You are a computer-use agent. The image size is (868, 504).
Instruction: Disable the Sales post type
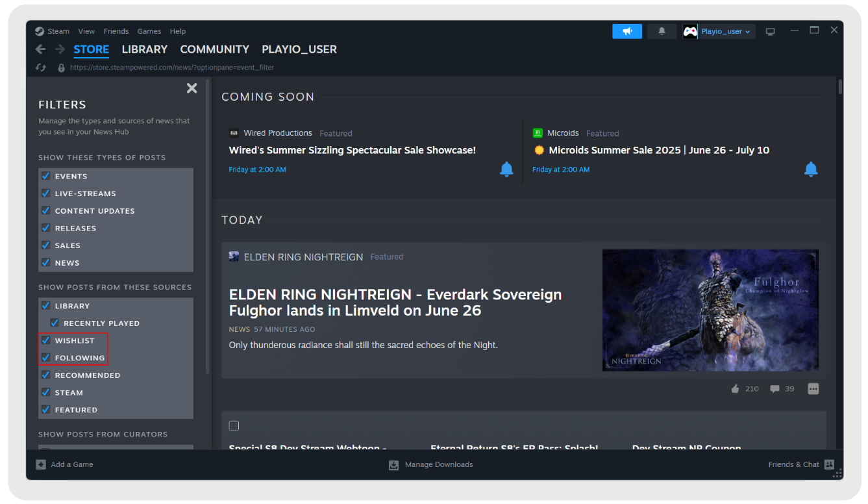(x=45, y=246)
